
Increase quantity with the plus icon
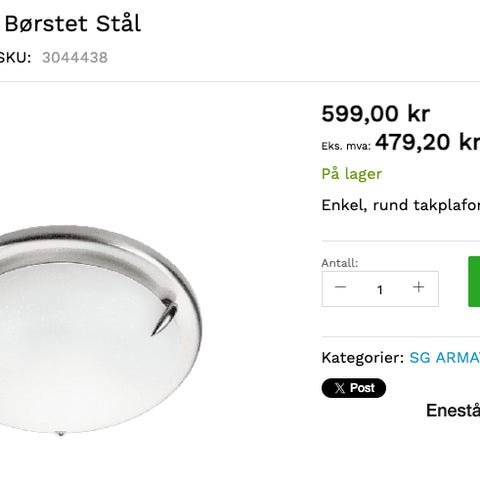[418, 287]
